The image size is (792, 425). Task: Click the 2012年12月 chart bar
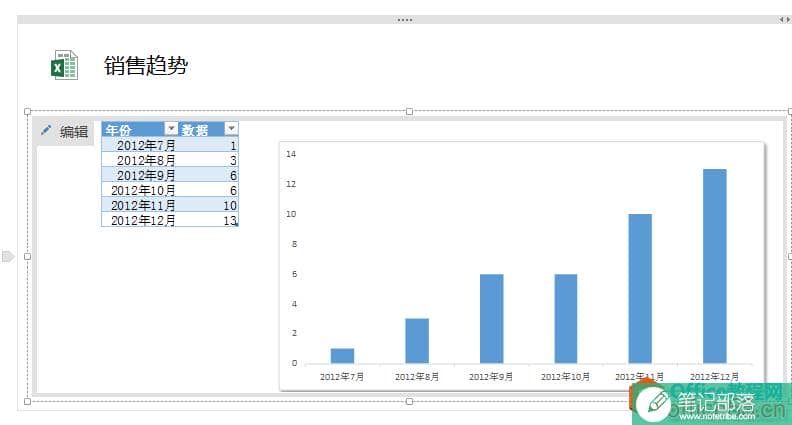click(x=715, y=266)
